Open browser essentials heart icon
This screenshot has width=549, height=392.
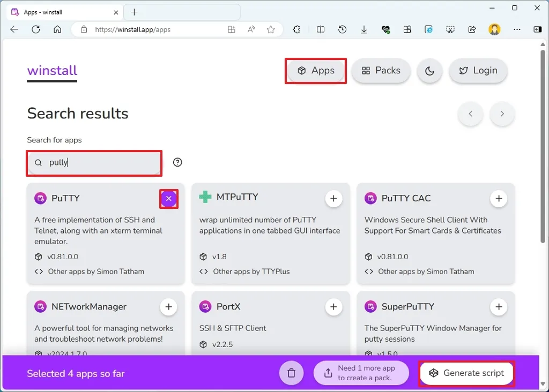386,30
